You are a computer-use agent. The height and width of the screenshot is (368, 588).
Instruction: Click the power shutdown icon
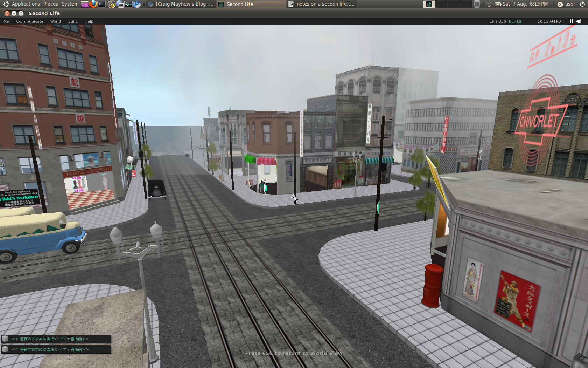pos(582,4)
